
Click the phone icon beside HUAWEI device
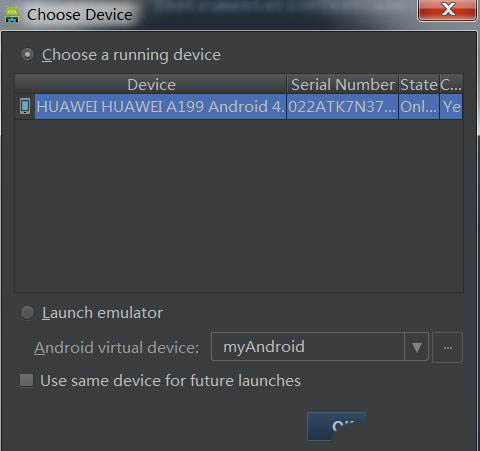25,106
